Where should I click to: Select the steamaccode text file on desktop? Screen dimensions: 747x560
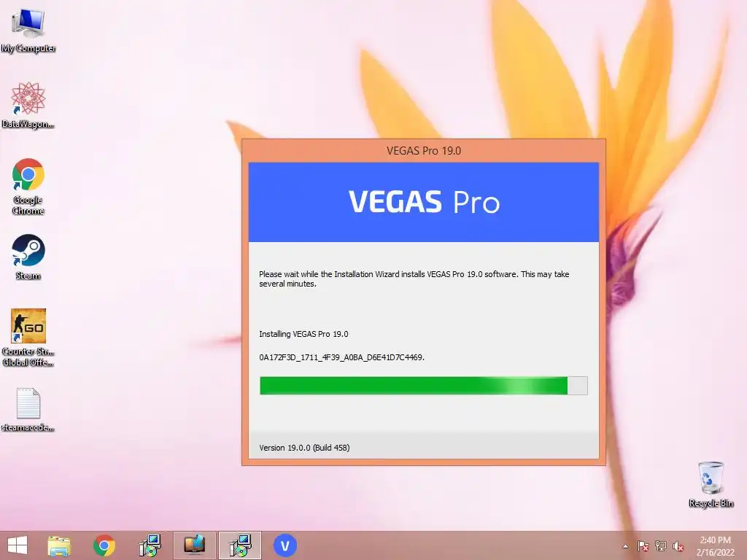click(28, 410)
